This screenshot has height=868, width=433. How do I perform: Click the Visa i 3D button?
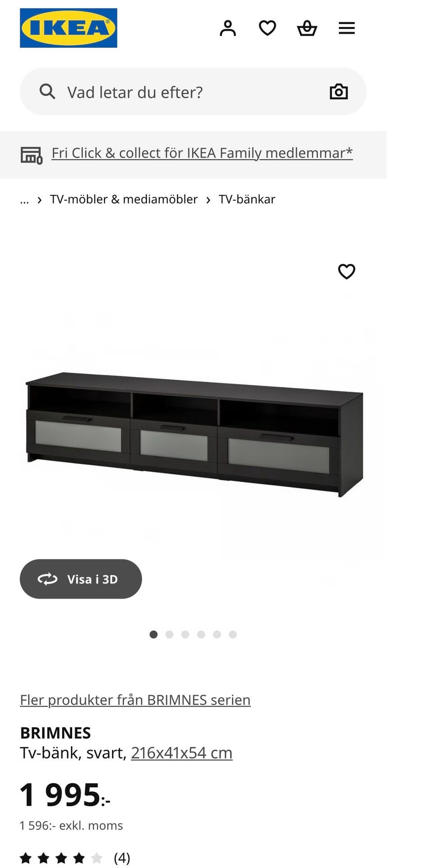click(x=81, y=579)
